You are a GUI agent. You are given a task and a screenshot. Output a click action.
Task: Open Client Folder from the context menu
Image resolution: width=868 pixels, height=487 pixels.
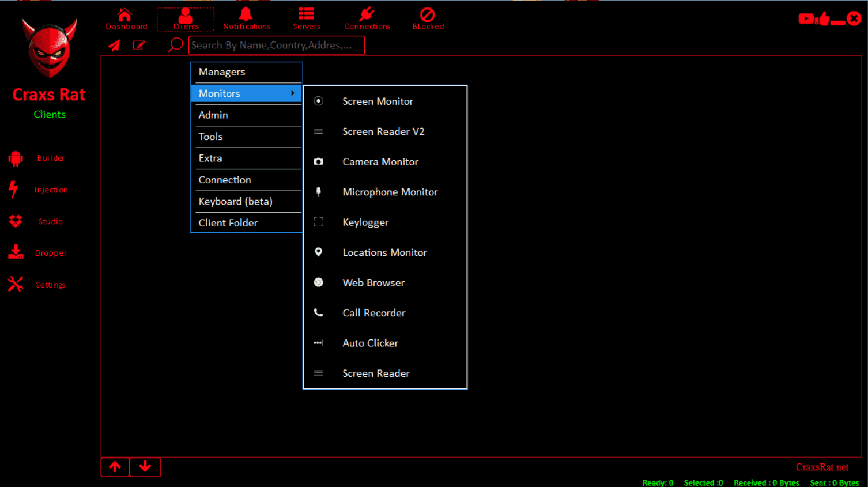point(246,223)
